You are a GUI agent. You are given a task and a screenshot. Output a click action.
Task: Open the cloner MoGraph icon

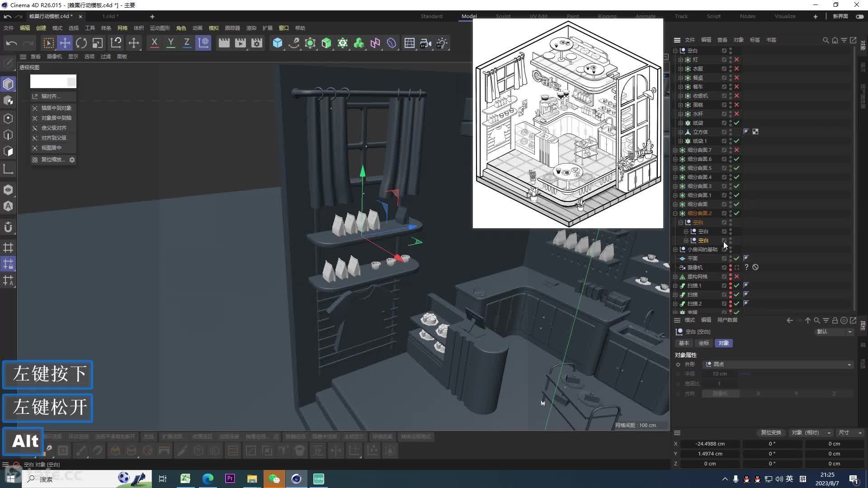point(343,43)
